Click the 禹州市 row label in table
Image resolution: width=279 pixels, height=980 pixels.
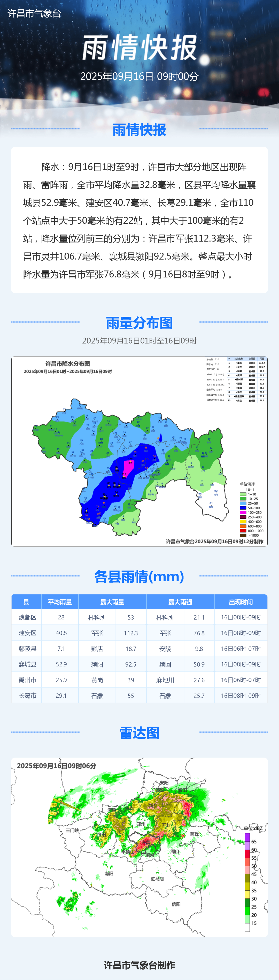27,680
